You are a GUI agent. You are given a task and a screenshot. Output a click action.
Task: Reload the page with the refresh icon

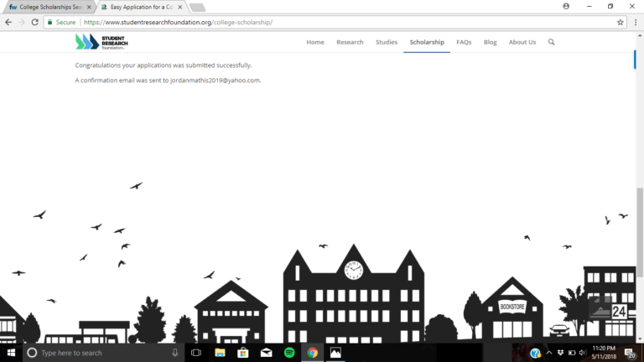[35, 23]
